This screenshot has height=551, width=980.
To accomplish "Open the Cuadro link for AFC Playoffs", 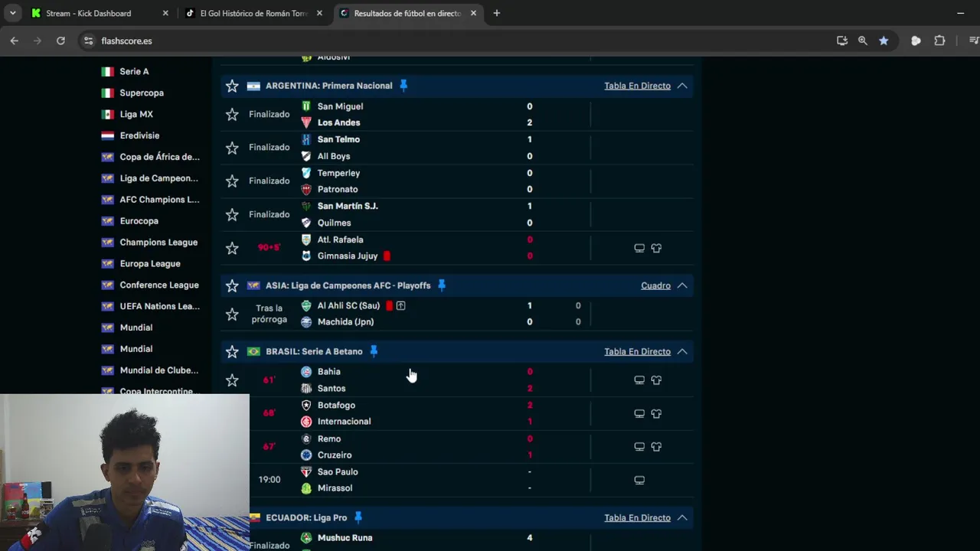I will [x=655, y=285].
